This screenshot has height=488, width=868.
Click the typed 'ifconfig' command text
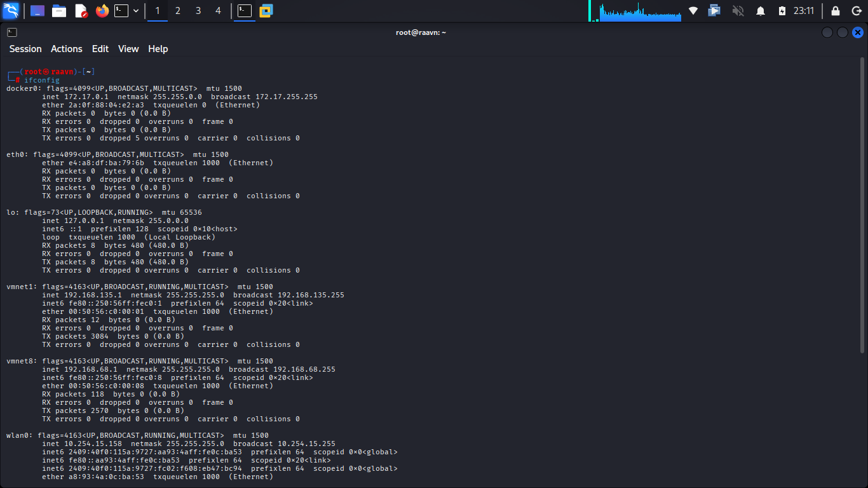click(42, 80)
